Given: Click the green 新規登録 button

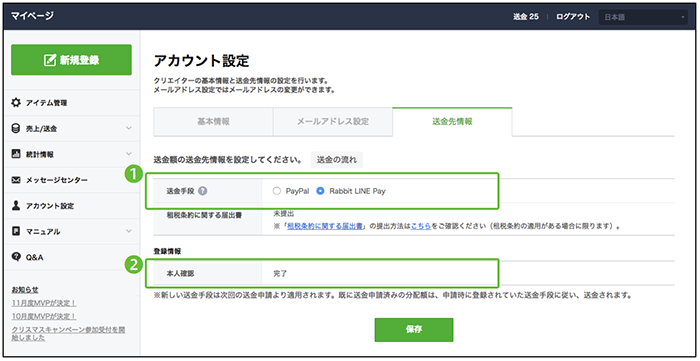Looking at the screenshot, I should click(x=71, y=60).
